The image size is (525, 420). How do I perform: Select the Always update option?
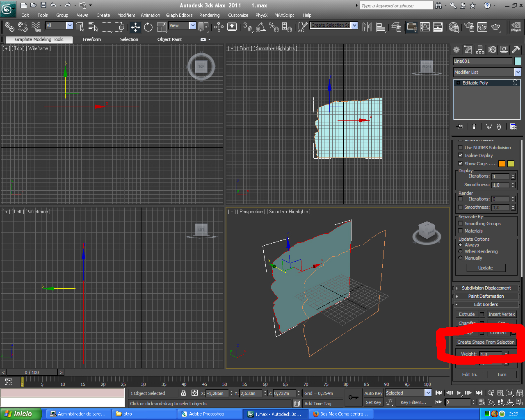(x=460, y=245)
